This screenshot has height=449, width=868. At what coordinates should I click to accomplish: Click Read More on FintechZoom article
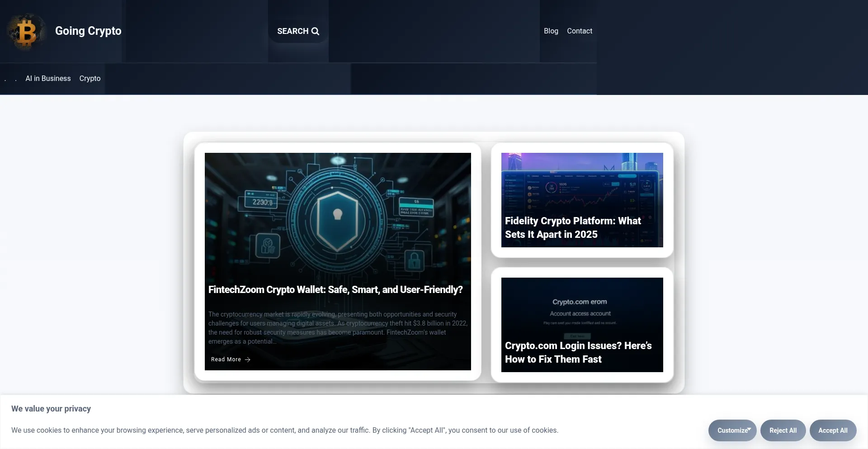[x=231, y=359]
